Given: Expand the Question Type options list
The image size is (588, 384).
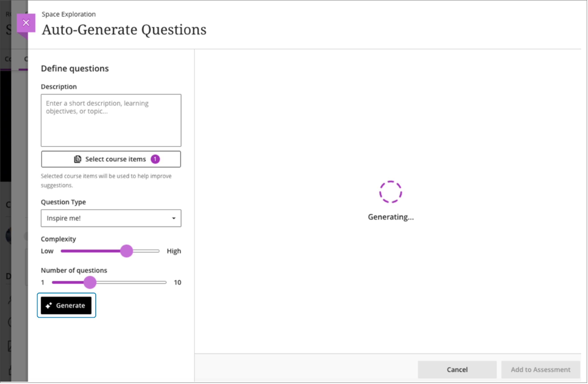Looking at the screenshot, I should click(111, 218).
